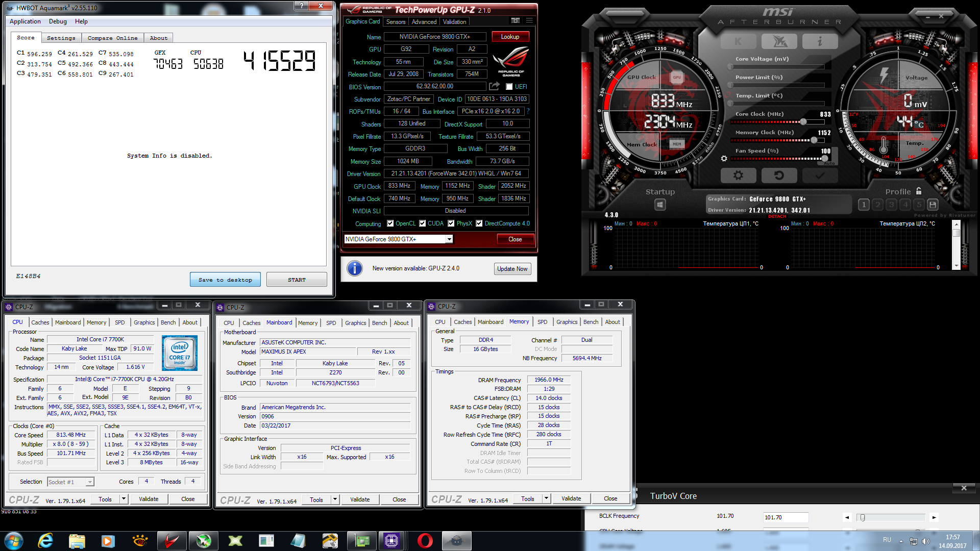Toggle Auto fan speed in Afterburner
Screen dimensions: 980x551
tap(829, 163)
